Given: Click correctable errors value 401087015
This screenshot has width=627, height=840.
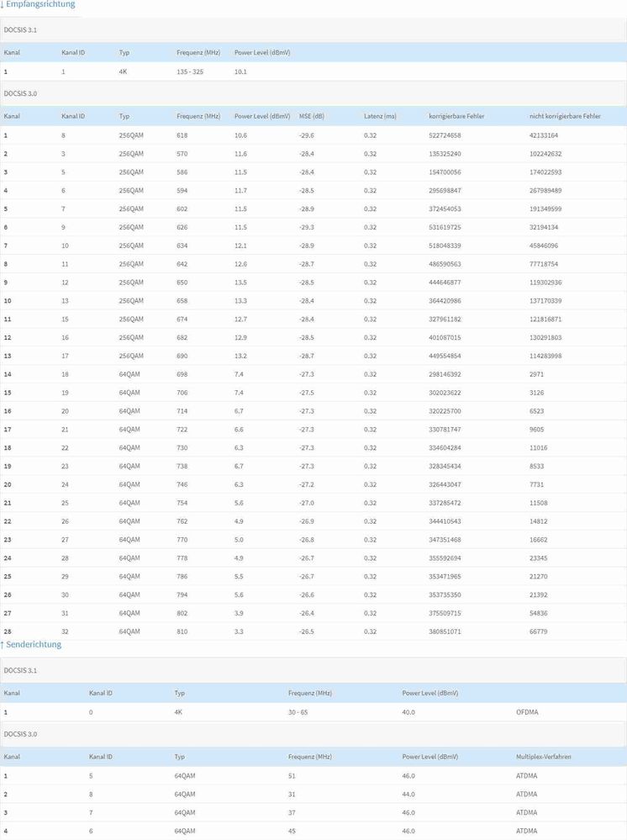Looking at the screenshot, I should (445, 338).
